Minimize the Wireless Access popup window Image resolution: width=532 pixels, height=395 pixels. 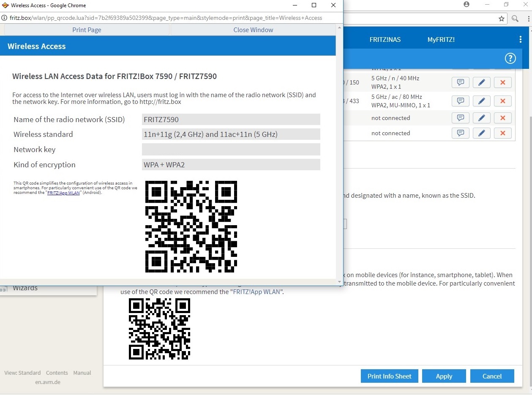[x=295, y=5]
